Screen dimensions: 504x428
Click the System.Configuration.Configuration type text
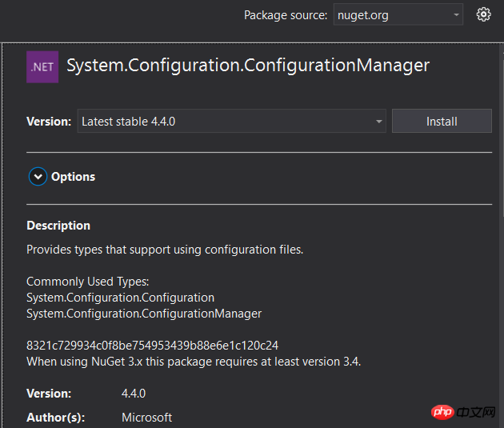120,298
